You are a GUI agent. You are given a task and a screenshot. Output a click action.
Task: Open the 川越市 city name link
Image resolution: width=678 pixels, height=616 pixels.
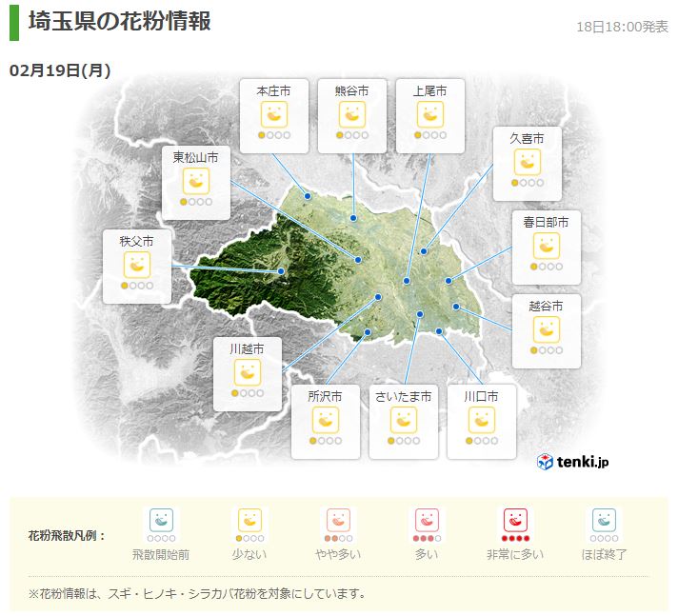[247, 348]
